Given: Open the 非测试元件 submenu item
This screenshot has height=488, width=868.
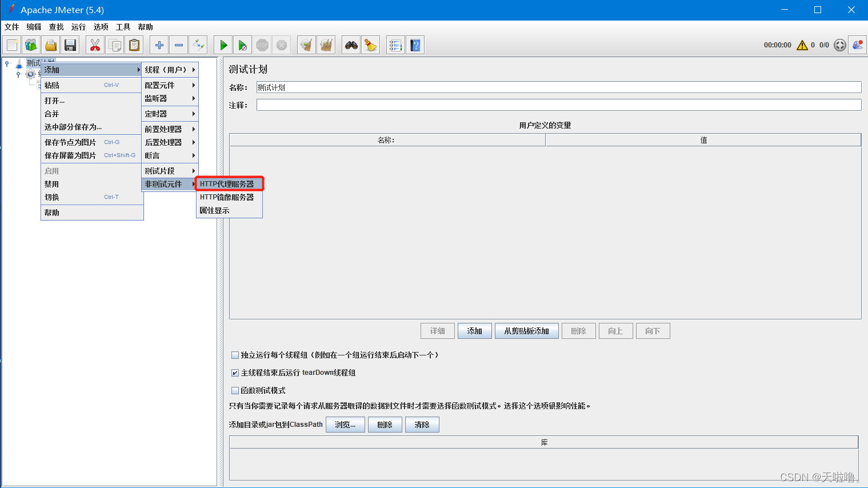Looking at the screenshot, I should 170,184.
